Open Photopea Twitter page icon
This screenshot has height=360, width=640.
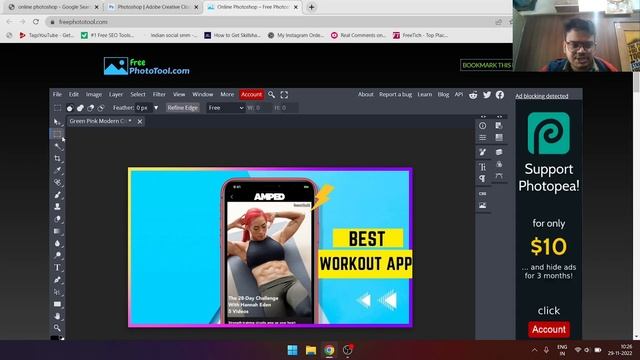point(487,95)
